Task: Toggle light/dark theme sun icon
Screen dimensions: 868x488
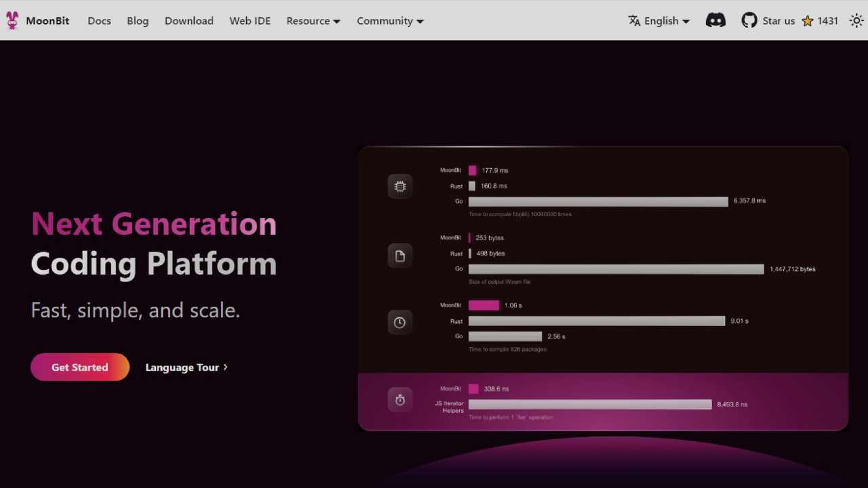Action: pos(856,21)
